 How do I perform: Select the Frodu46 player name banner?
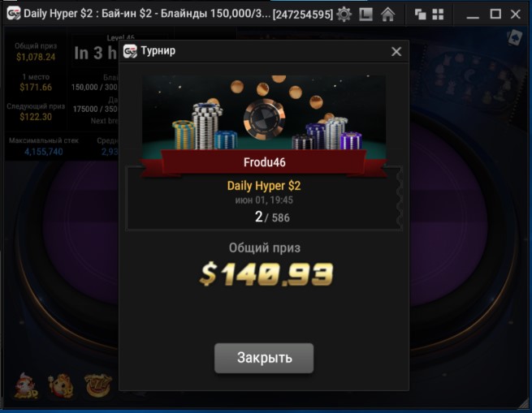click(x=264, y=162)
